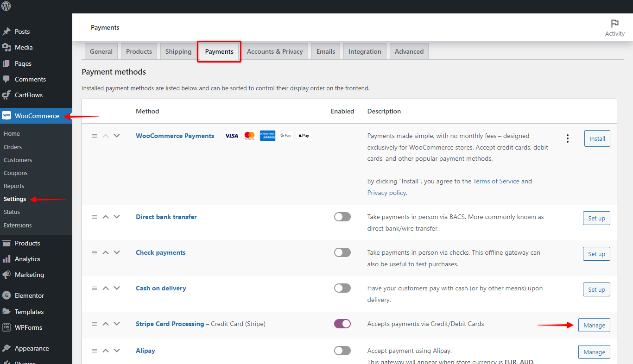Screen dimensions: 633x364
Task: Click the WordPress logo icon
Action: click(6, 6)
